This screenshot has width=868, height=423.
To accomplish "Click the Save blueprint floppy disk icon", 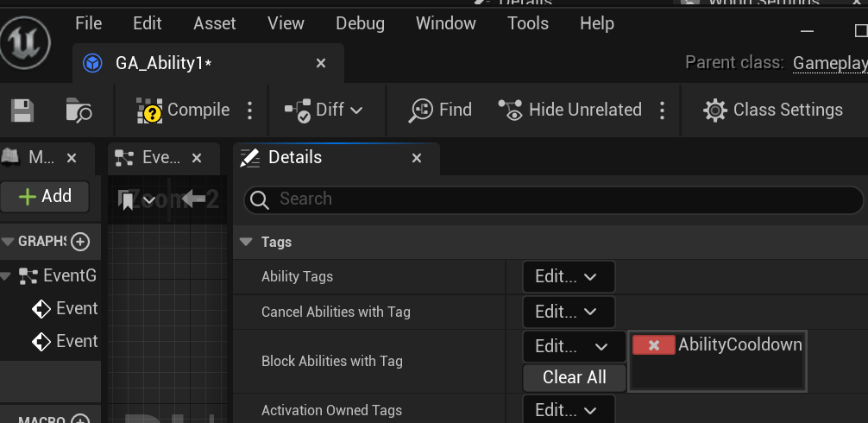I will point(22,110).
